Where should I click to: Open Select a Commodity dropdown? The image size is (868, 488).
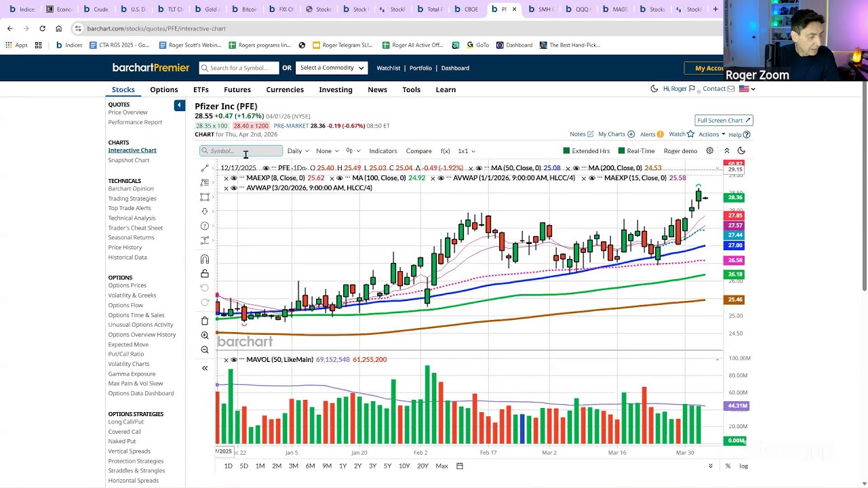(x=332, y=68)
